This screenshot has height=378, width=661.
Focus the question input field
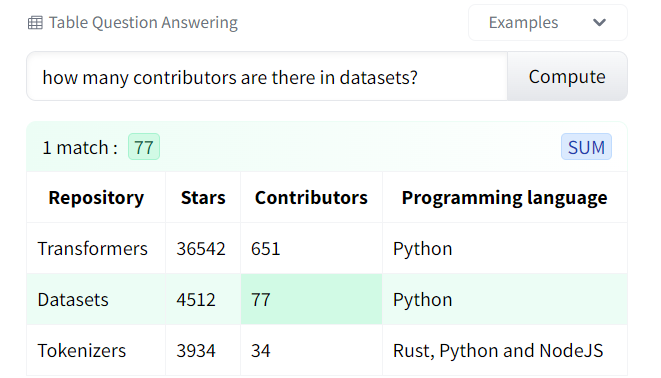(267, 76)
